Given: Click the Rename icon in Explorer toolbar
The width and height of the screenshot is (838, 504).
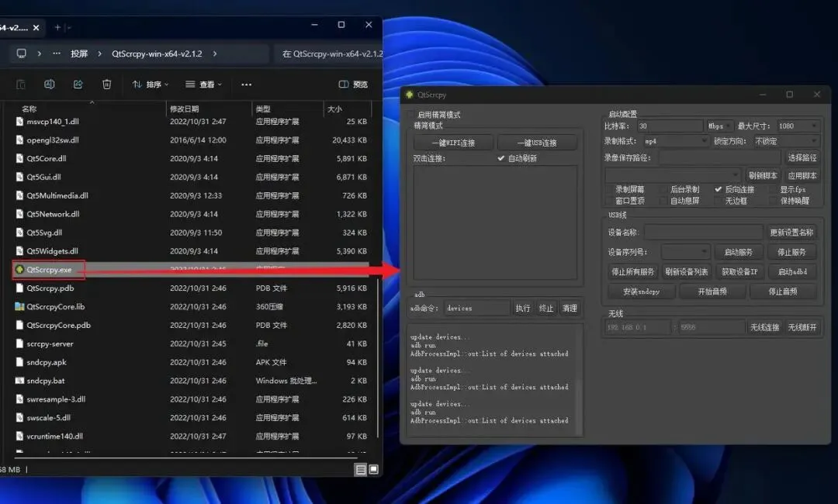Looking at the screenshot, I should [x=49, y=85].
